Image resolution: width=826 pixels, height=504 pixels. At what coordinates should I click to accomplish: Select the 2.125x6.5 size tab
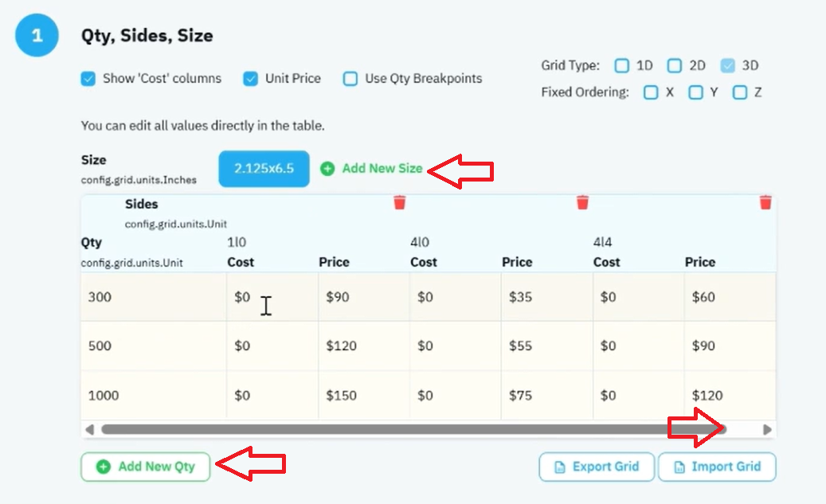[264, 169]
